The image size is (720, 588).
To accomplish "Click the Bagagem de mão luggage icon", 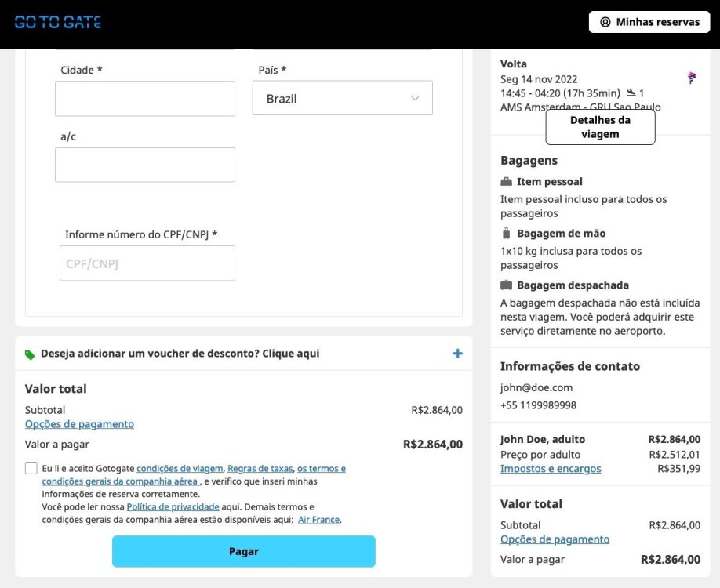I will click(506, 234).
